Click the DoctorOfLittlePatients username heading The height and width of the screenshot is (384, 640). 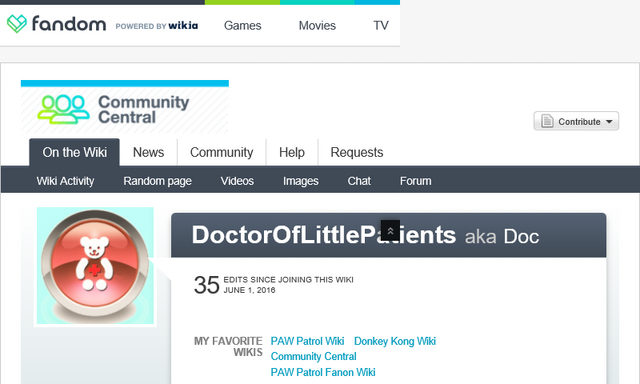pyautogui.click(x=324, y=235)
